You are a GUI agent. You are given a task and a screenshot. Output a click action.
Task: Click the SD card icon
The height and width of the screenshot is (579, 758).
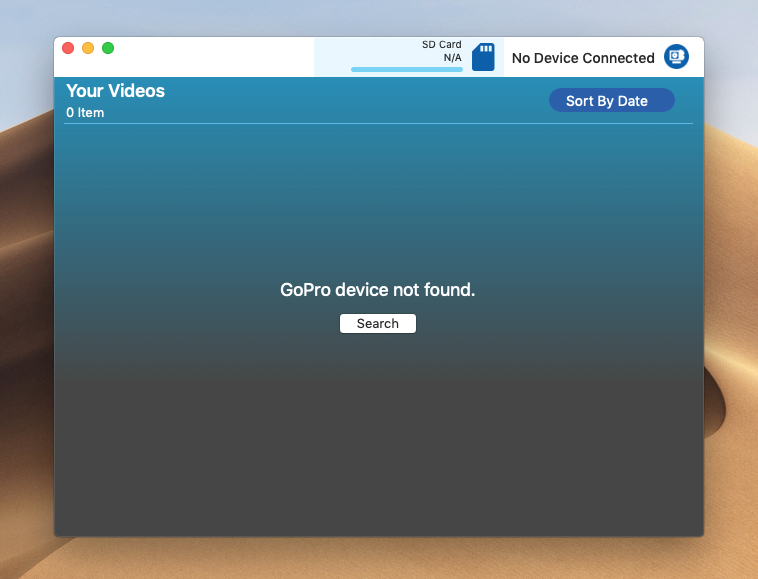click(483, 57)
